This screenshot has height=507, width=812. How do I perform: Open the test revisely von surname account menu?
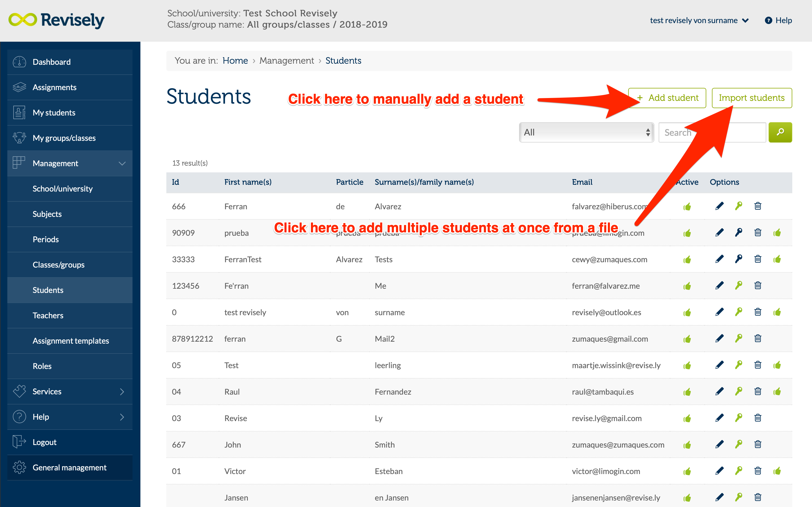pyautogui.click(x=699, y=20)
